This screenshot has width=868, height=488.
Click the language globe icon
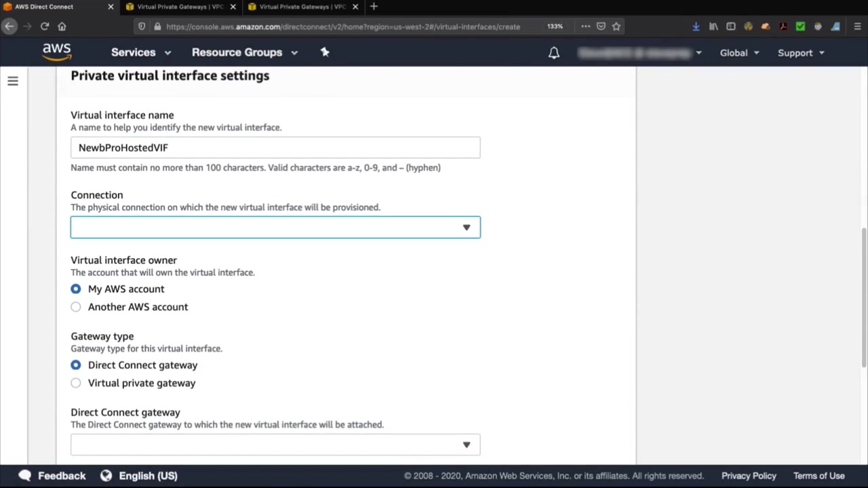pos(106,476)
